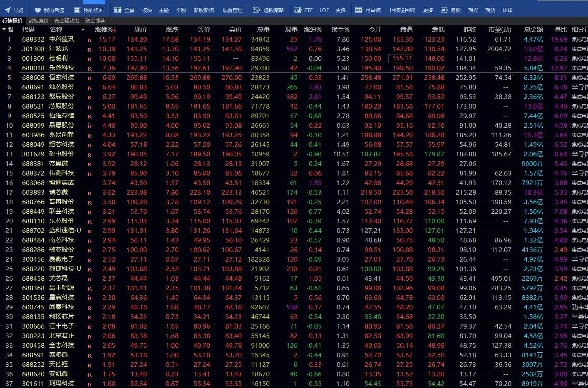Screen dimensions: 588x388
Task: Sort by the 代码 column header
Action: [x=28, y=30]
